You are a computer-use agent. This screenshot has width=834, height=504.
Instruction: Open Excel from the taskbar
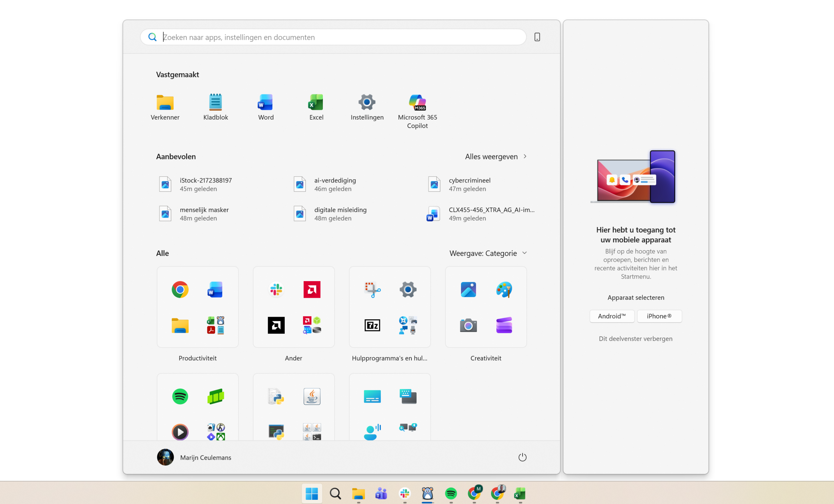click(520, 494)
